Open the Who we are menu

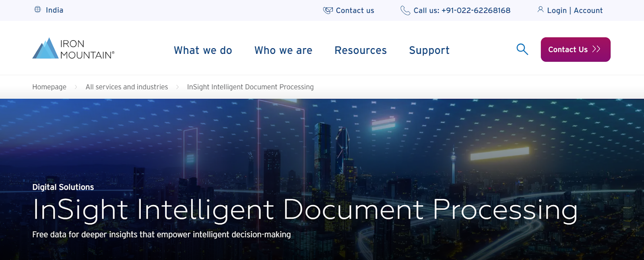coord(283,50)
